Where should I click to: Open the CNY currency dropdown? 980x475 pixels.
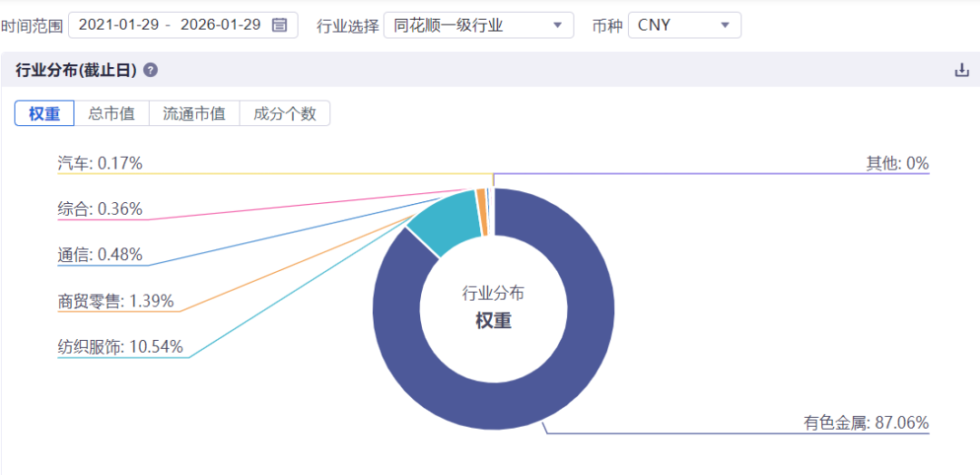(684, 25)
